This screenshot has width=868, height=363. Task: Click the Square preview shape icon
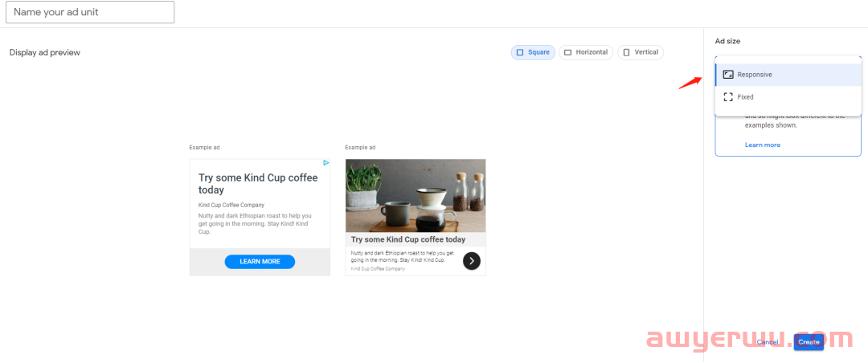pos(520,52)
